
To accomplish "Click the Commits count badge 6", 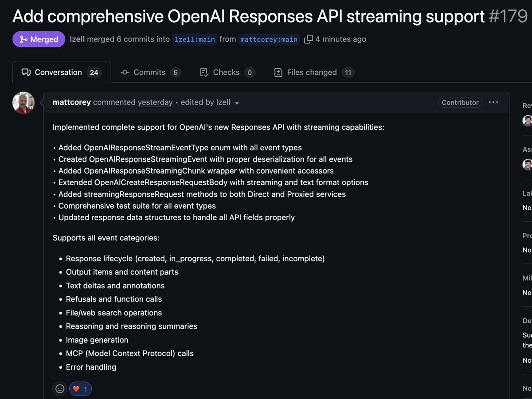I will (x=175, y=73).
